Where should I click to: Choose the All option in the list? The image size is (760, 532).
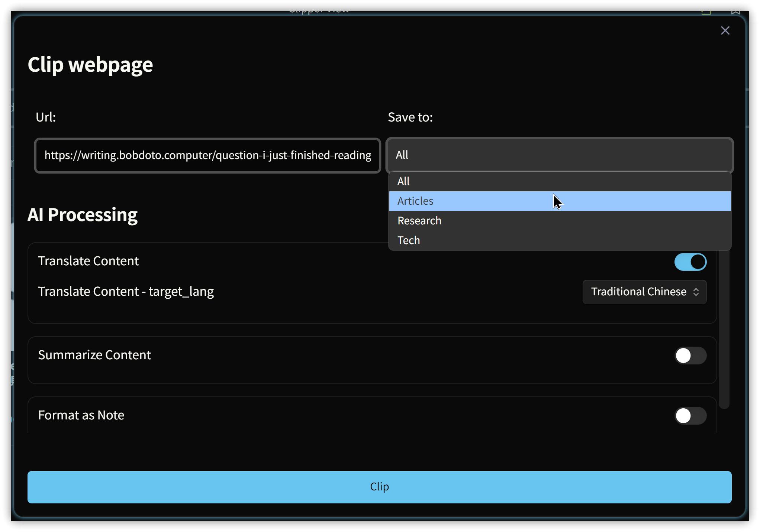click(x=404, y=181)
